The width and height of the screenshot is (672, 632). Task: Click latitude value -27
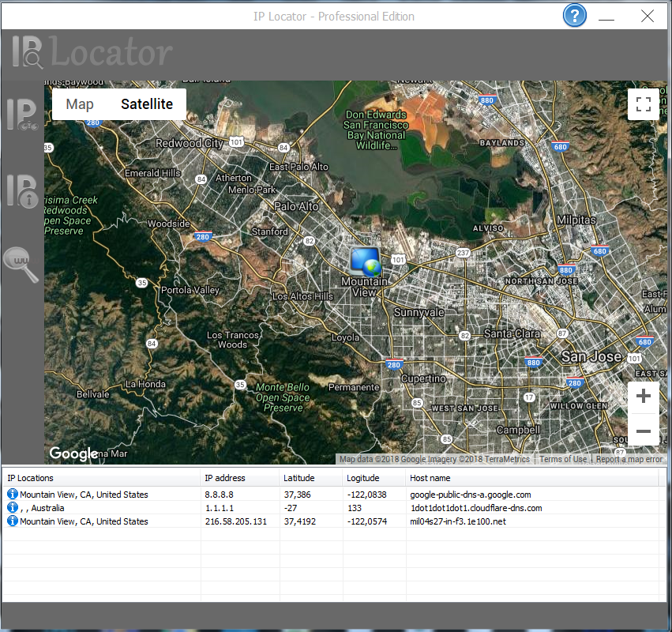(x=290, y=508)
